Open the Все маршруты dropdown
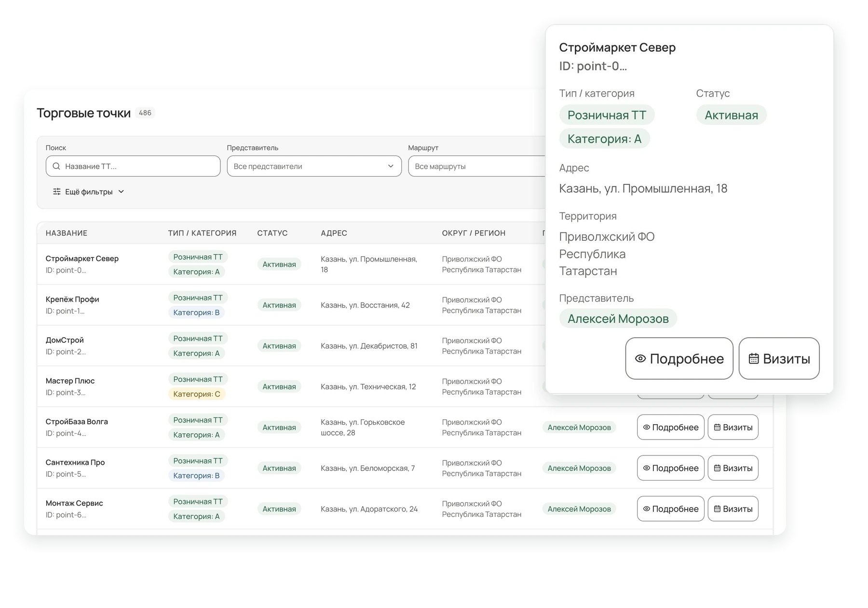The image size is (868, 608). (x=477, y=166)
